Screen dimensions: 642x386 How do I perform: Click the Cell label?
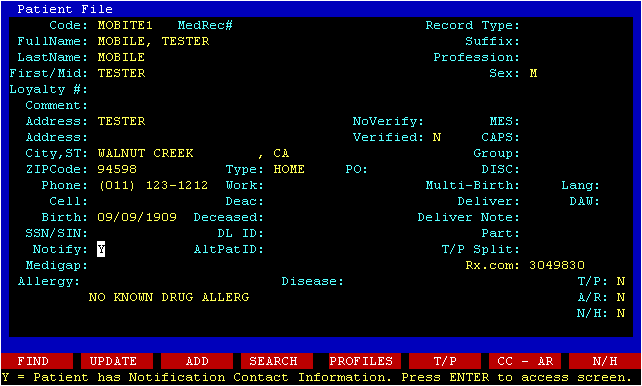[69, 201]
